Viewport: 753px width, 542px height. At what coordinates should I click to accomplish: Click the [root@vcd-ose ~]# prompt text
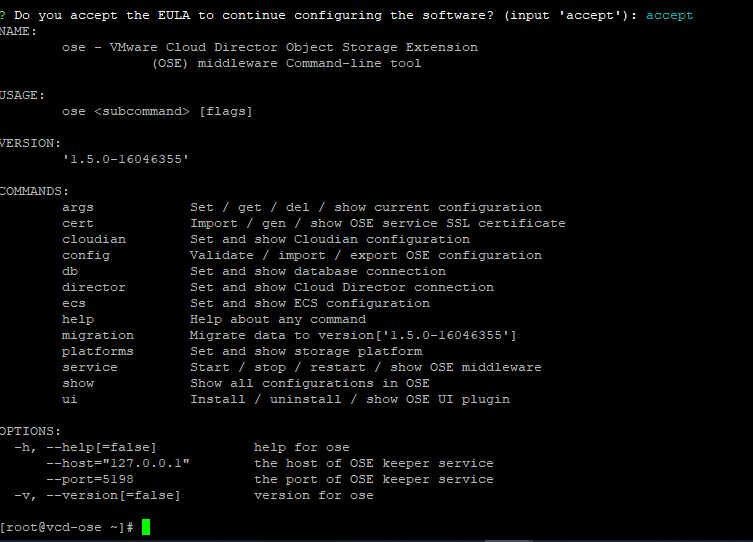pyautogui.click(x=67, y=527)
